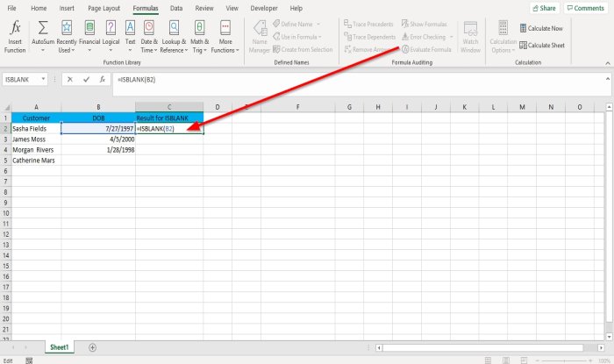
Task: Click Define Name in Defined Names
Action: tap(296, 24)
